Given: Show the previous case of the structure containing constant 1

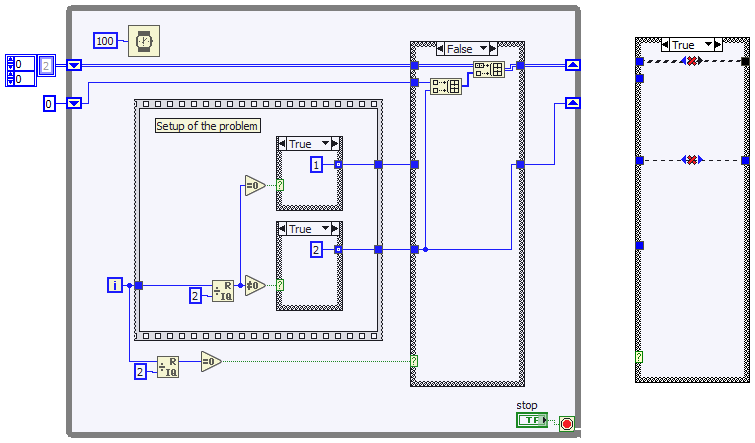Looking at the screenshot, I should (x=282, y=143).
